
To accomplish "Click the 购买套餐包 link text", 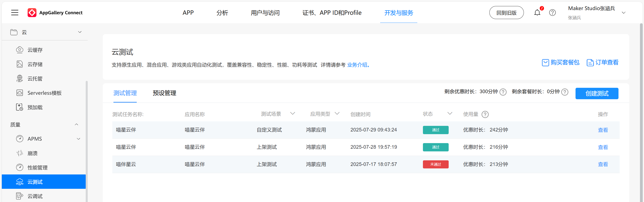I will pos(565,62).
